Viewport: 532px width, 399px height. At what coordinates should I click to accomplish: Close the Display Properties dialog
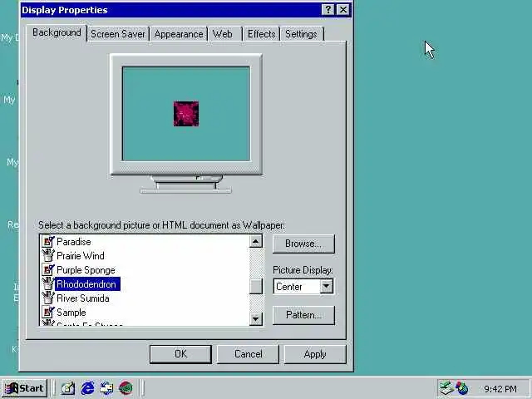coord(343,10)
